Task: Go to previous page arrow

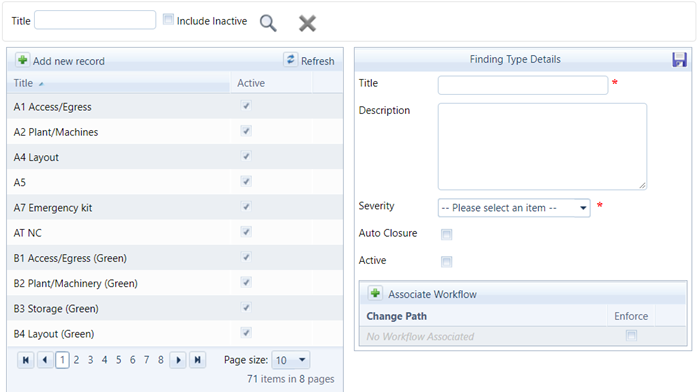Action: (45, 360)
